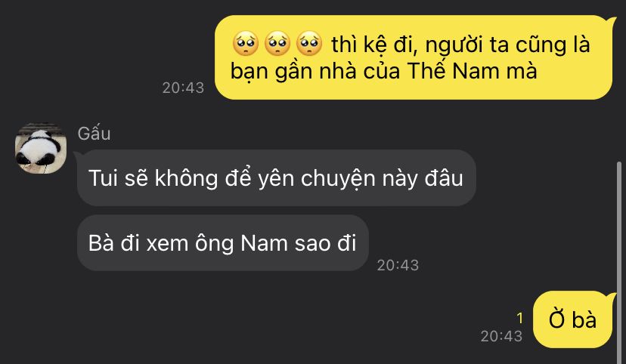Select the third pleading face emoji
The height and width of the screenshot is (364, 626).
pos(309,44)
